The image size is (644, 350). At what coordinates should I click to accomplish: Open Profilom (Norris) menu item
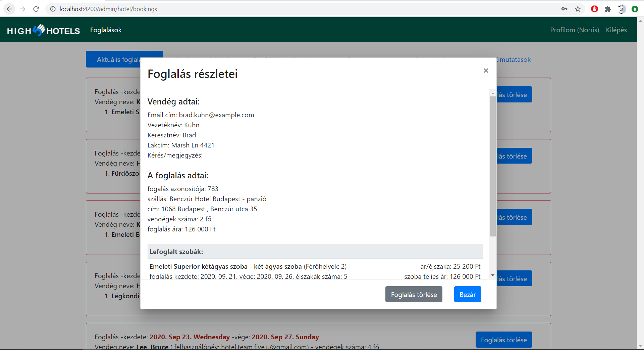tap(574, 30)
